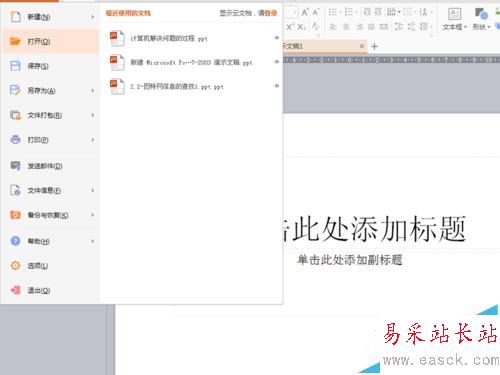Apply numbered list icon
500x375 pixels.
348,12
